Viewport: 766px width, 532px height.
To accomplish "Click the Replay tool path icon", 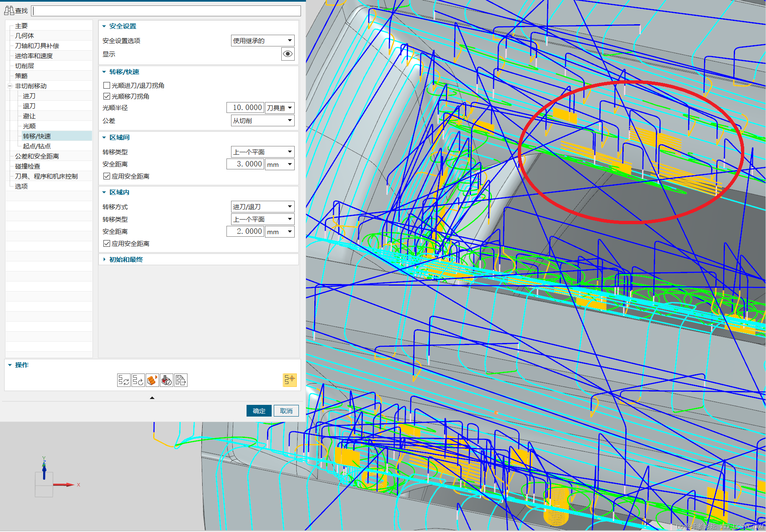I will click(x=138, y=380).
